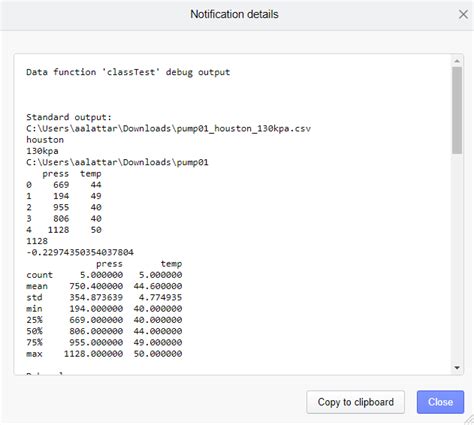Click the row with press 194
The height and width of the screenshot is (425, 474).
tap(64, 196)
